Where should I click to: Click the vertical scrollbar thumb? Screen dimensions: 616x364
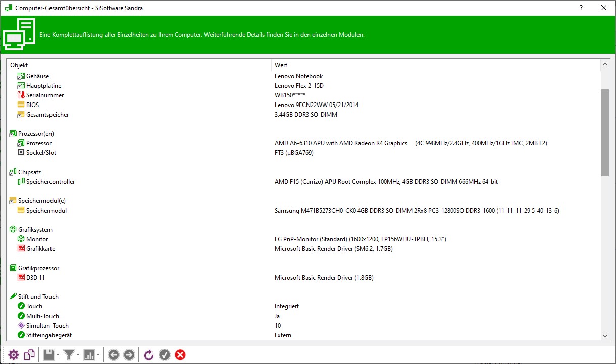coord(605,132)
